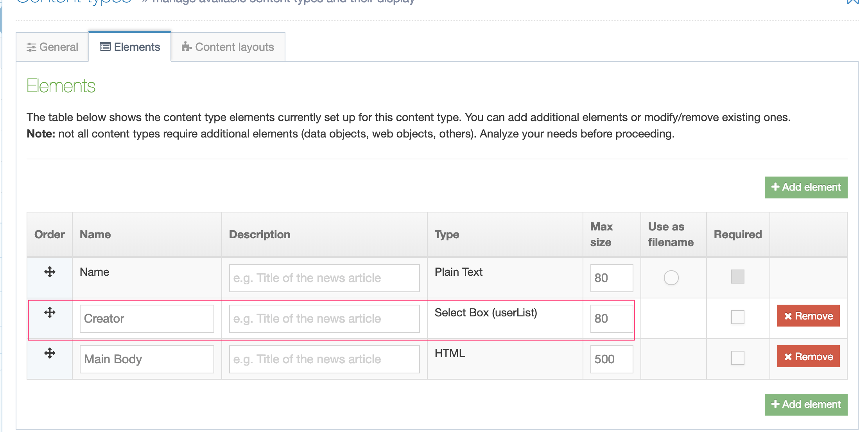Click the disabled Required checkbox for Name
Screen dimensions: 868x432
coord(737,277)
